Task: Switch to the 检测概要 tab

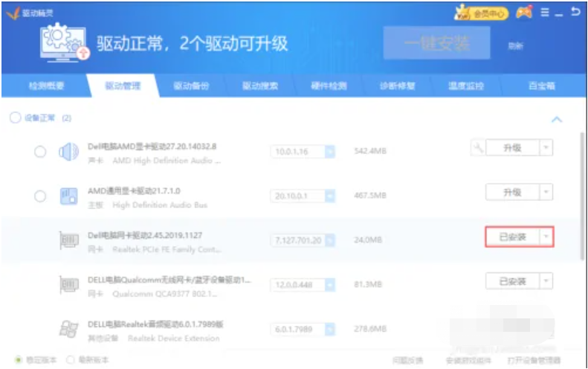Action: (47, 86)
